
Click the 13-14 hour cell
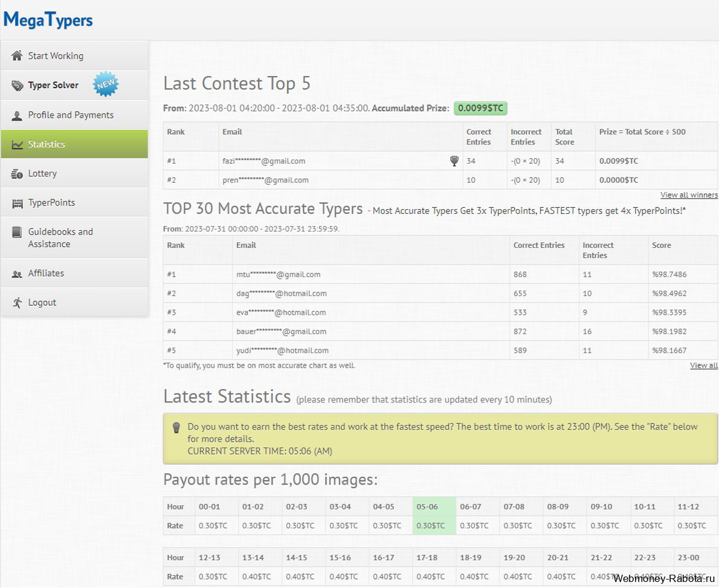tap(260, 557)
